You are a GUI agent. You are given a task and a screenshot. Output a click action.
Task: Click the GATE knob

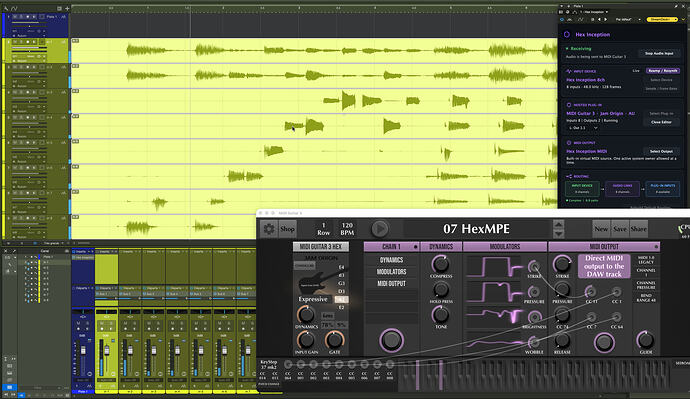[334, 340]
